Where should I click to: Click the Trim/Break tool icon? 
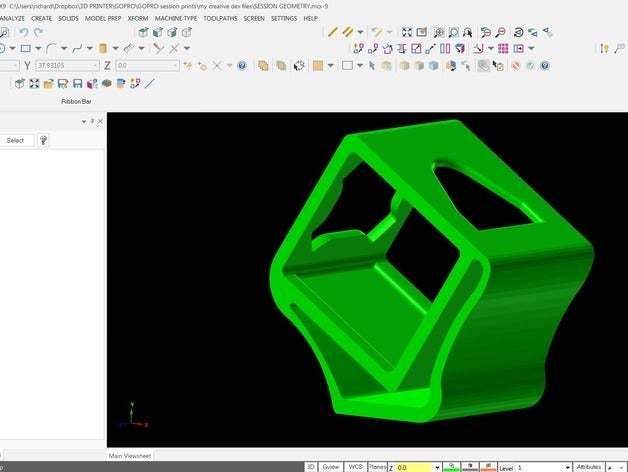(159, 48)
